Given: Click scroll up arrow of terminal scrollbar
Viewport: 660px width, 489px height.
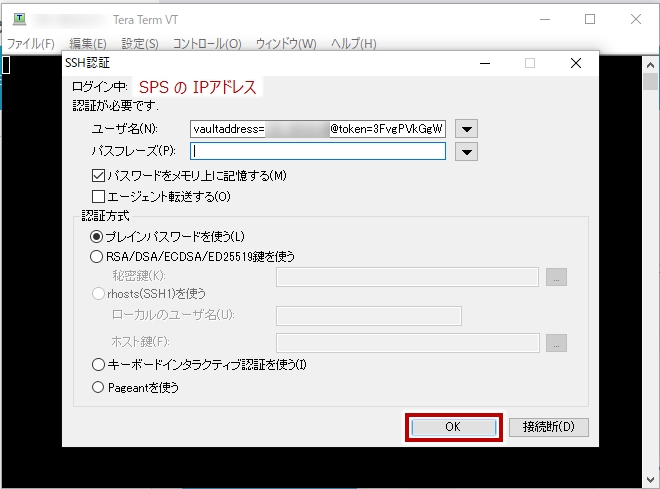Looking at the screenshot, I should [650, 65].
